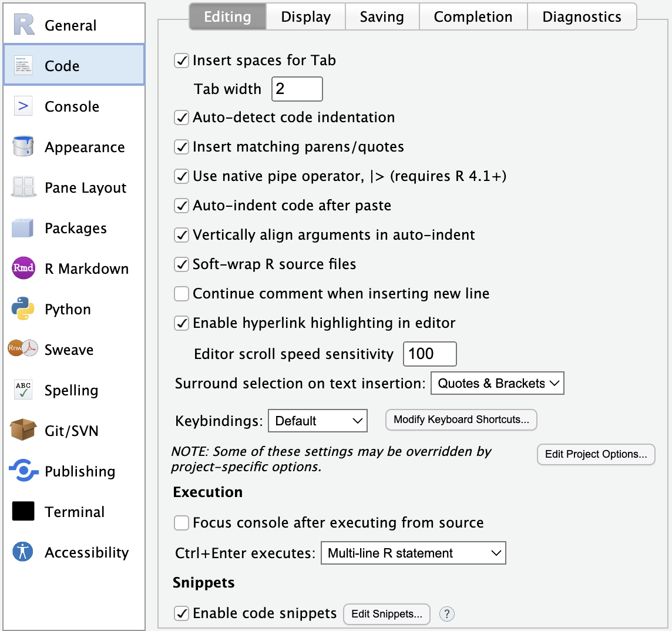Select the Diagnostics tab
This screenshot has height=631, width=672.
(582, 16)
